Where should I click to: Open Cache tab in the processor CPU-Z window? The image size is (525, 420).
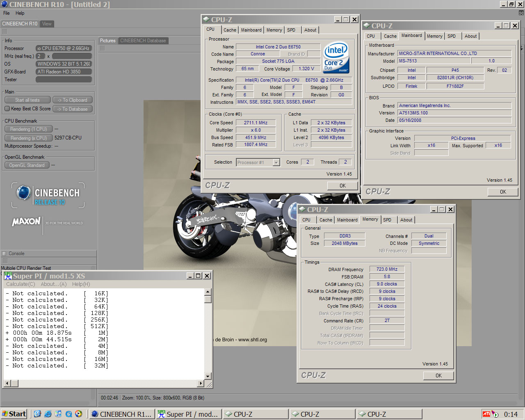point(230,30)
